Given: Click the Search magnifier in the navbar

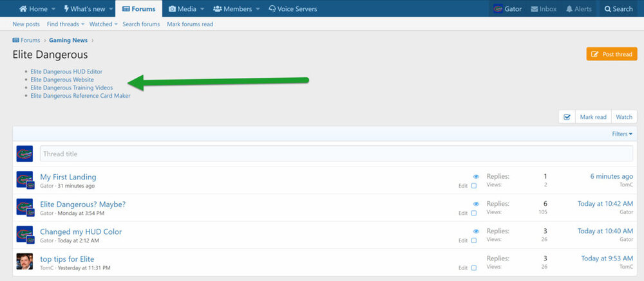Looking at the screenshot, I should coord(609,9).
